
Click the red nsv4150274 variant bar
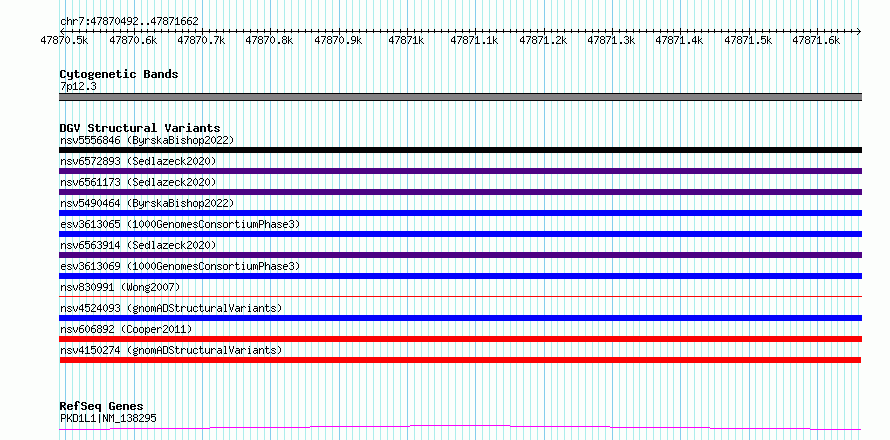pos(460,360)
